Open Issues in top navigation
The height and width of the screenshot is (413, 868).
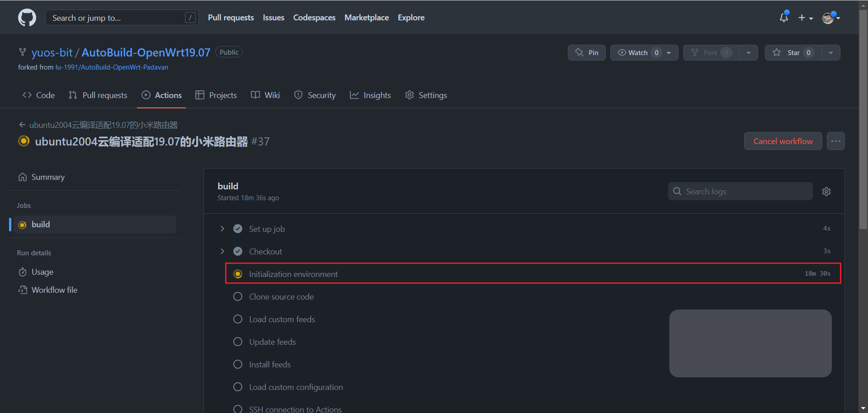tap(274, 18)
